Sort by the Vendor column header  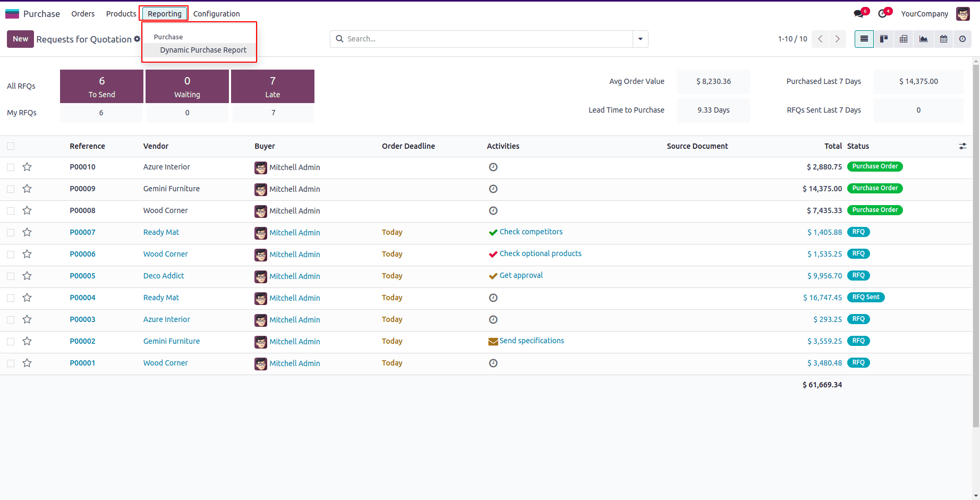pyautogui.click(x=156, y=146)
